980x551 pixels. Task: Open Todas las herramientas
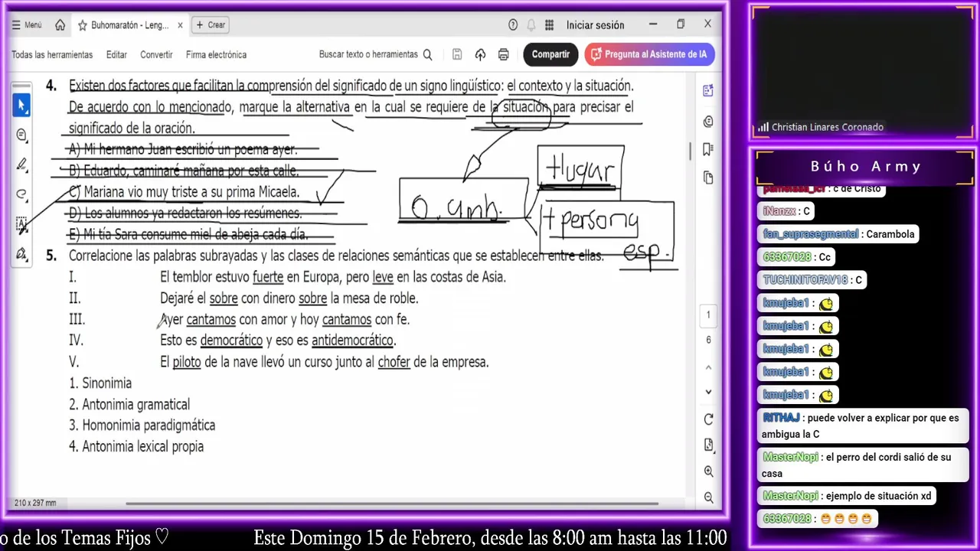(52, 54)
